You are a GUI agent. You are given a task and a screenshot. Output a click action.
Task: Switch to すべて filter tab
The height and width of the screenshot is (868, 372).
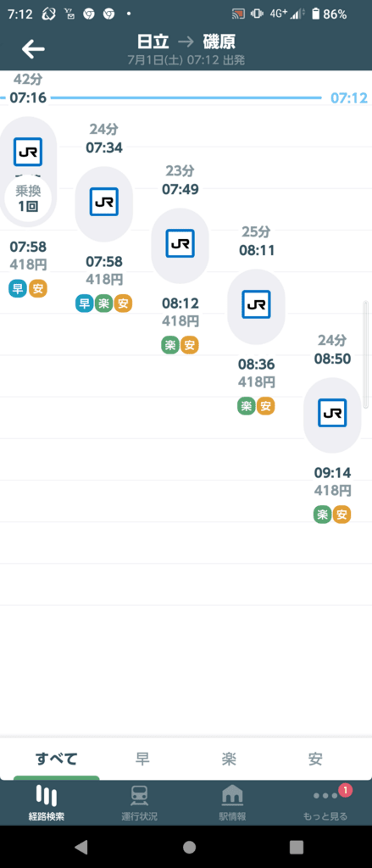pyautogui.click(x=56, y=759)
